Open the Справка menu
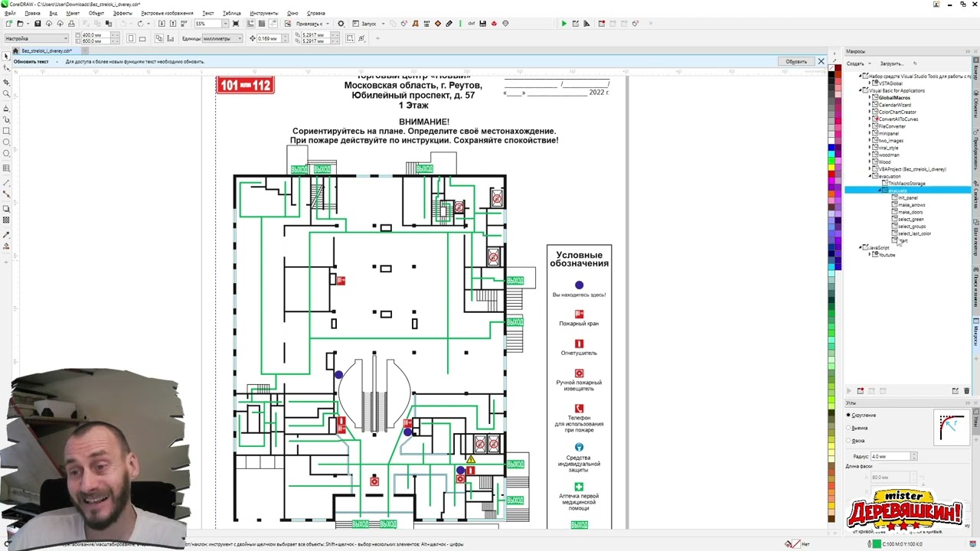 click(x=315, y=13)
